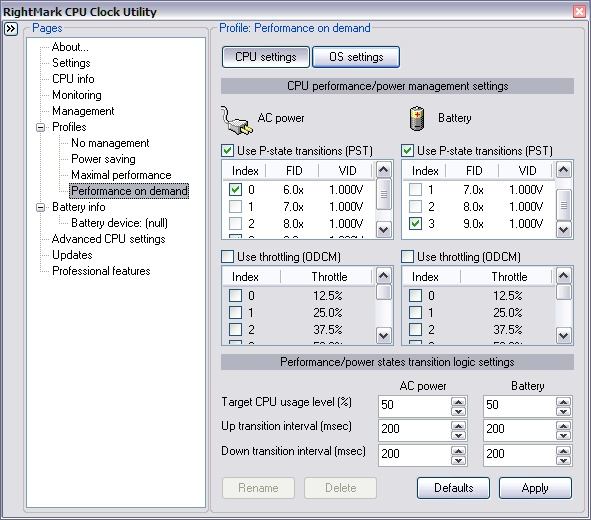The height and width of the screenshot is (520, 591).
Task: Click the greyed-out Delete button
Action: point(340,488)
